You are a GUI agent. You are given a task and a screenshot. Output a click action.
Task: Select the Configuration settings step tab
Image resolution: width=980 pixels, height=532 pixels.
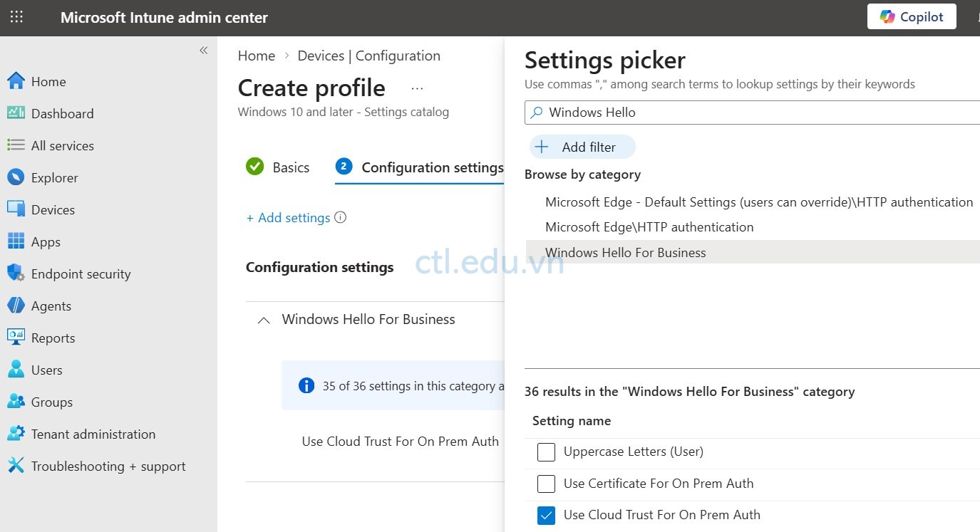pos(420,167)
